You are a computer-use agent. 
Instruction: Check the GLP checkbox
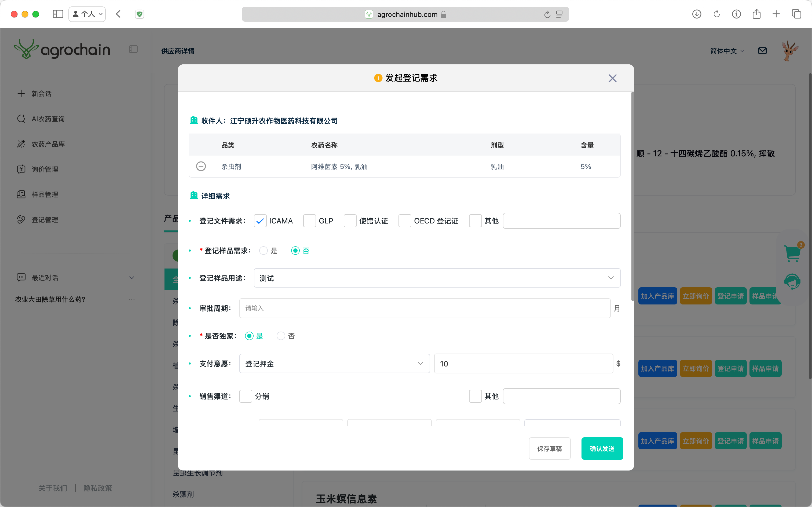coord(309,221)
